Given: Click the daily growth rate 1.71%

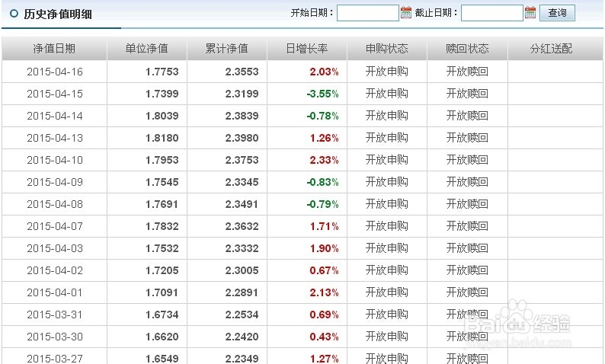Looking at the screenshot, I should coord(324,226).
